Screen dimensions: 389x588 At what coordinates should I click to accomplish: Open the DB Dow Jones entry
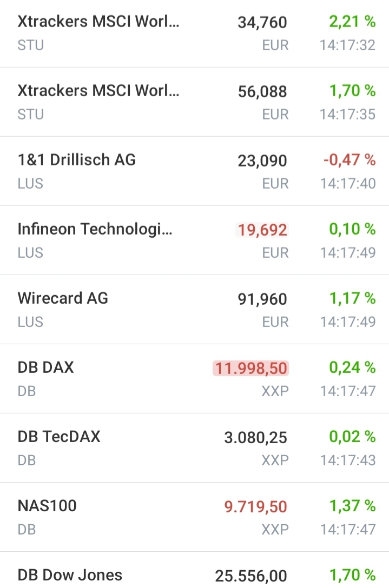pos(69,575)
